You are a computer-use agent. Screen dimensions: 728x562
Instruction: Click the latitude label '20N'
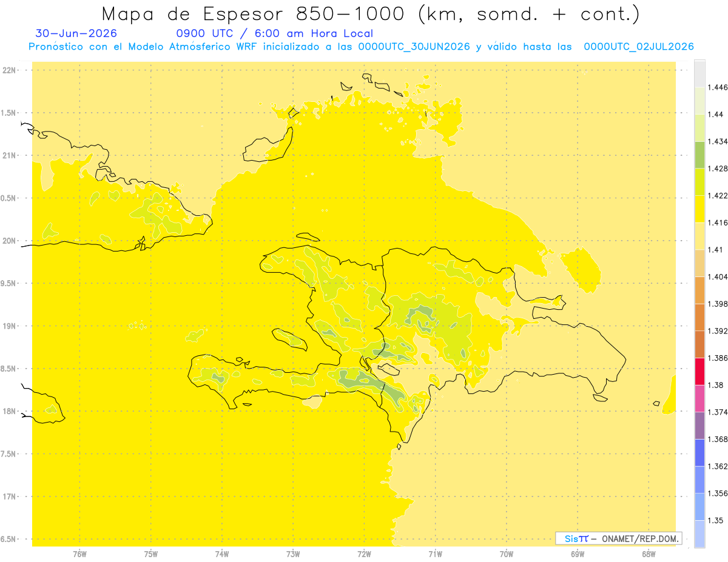(10, 241)
